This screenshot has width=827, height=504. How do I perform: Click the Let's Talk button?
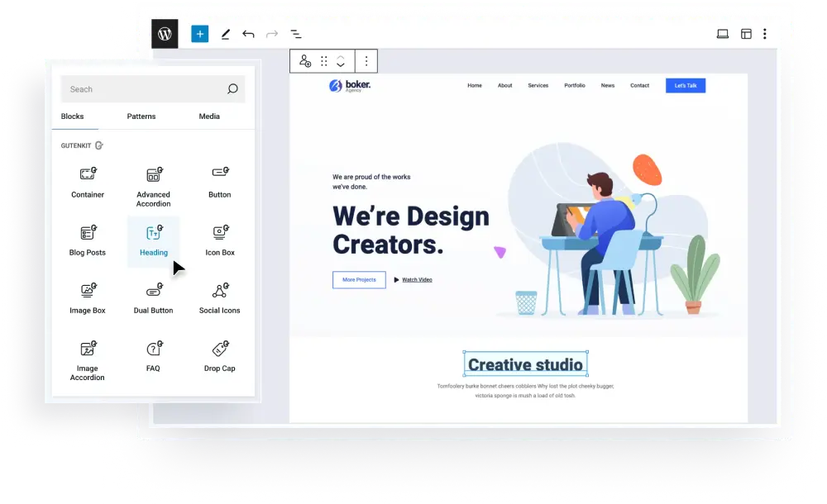pyautogui.click(x=685, y=85)
